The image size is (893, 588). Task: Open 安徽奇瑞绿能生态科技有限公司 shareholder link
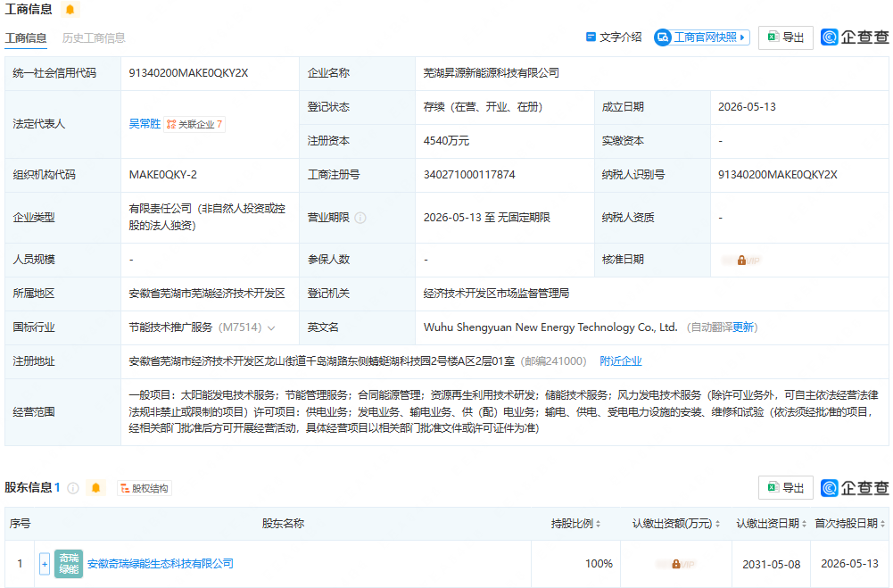pyautogui.click(x=160, y=564)
